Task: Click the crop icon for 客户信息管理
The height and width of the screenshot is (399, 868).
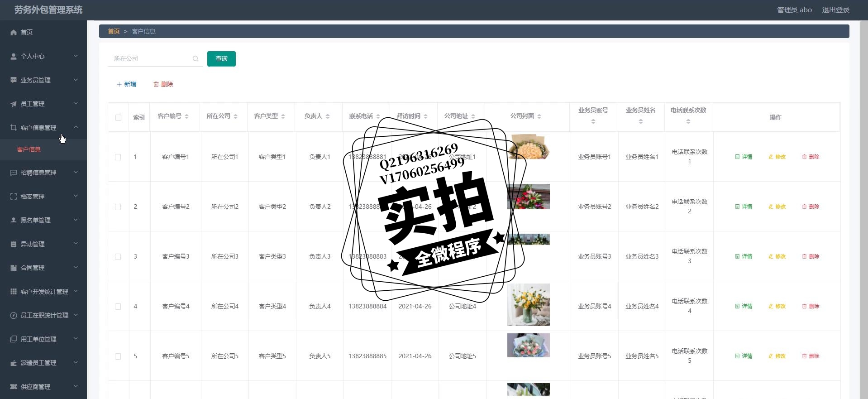Action: click(x=14, y=128)
